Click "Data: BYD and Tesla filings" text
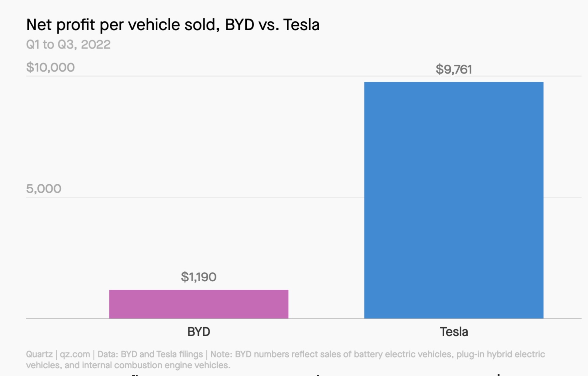Image resolution: width=588 pixels, height=376 pixels. point(150,354)
